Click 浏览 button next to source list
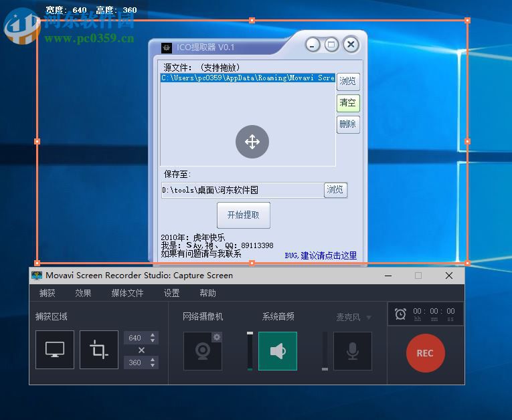This screenshot has width=512, height=420. click(348, 82)
